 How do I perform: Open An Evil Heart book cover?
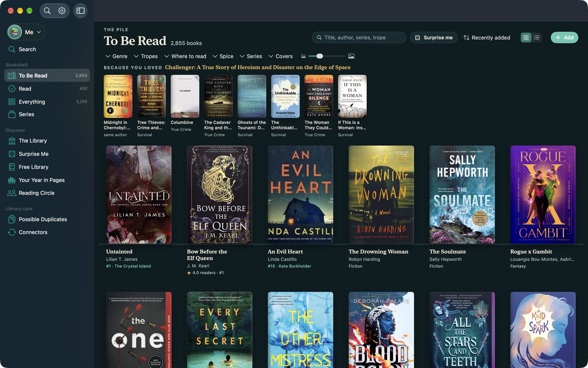300,195
